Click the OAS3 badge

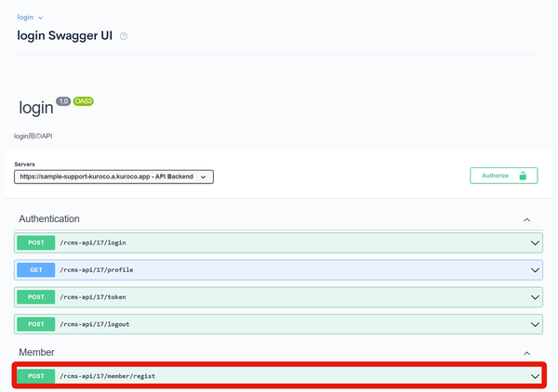pos(84,101)
